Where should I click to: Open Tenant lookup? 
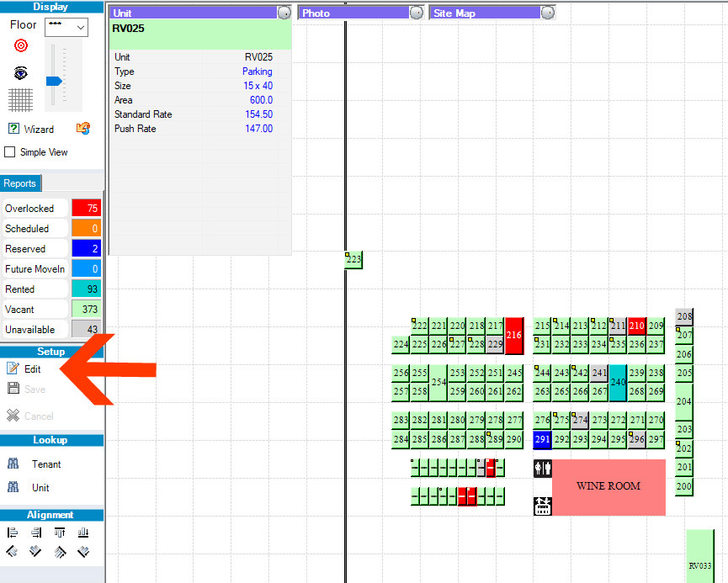click(x=35, y=464)
